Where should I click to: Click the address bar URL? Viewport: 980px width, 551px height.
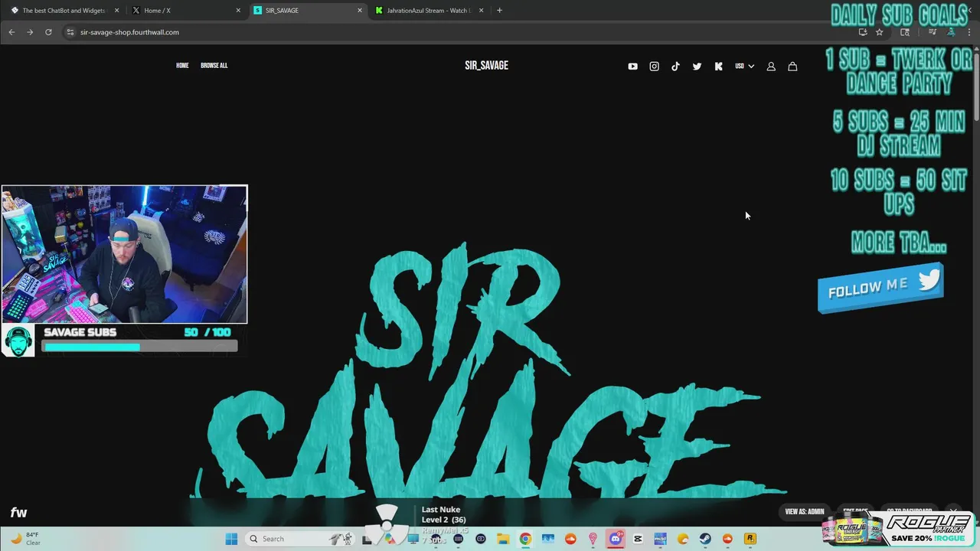tap(129, 32)
